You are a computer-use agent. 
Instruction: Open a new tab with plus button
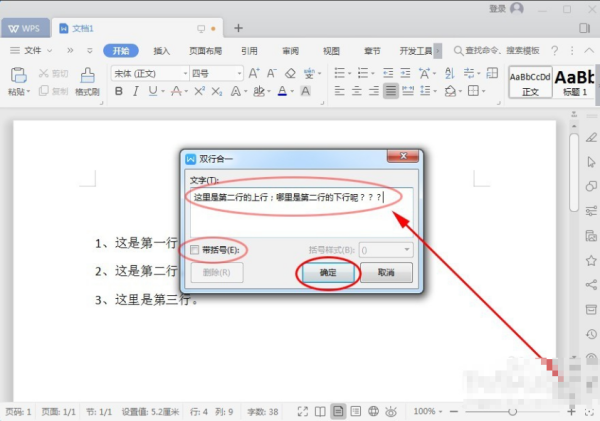[x=238, y=28]
